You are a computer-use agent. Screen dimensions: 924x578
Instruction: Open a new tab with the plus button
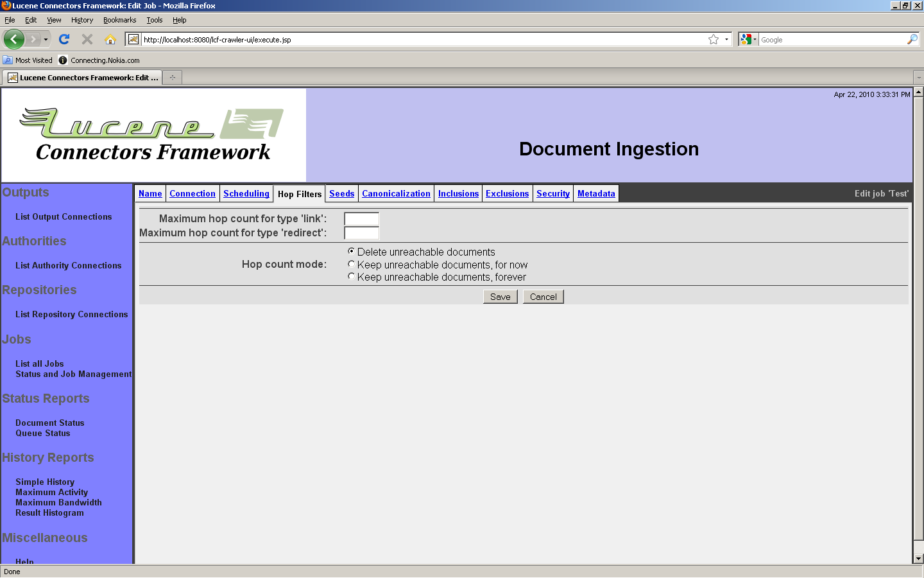pos(172,78)
